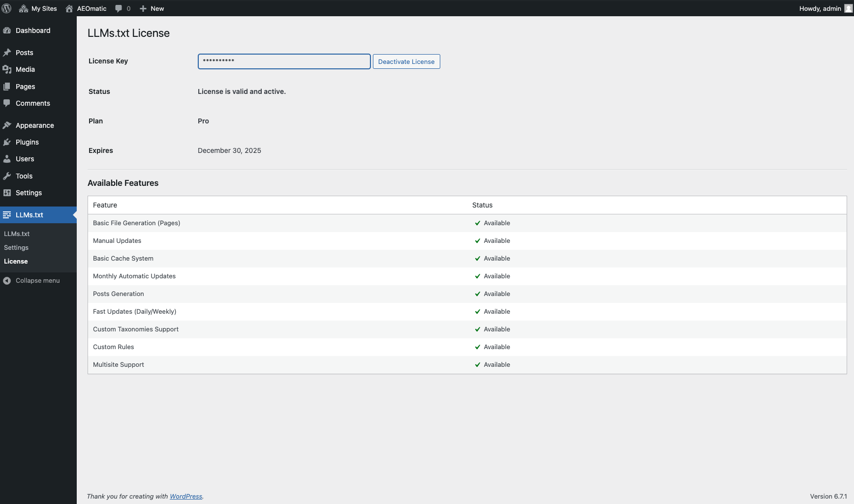Click the AEOmatic home icon
This screenshot has height=504, width=854.
69,8
